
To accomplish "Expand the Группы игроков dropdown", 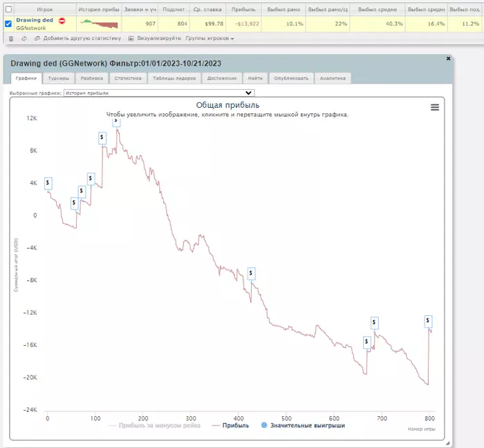I will (x=210, y=38).
